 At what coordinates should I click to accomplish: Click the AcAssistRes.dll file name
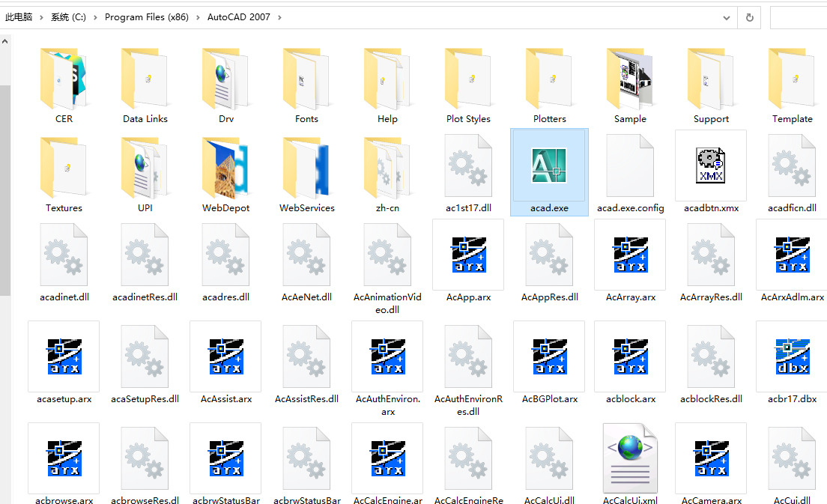(306, 399)
